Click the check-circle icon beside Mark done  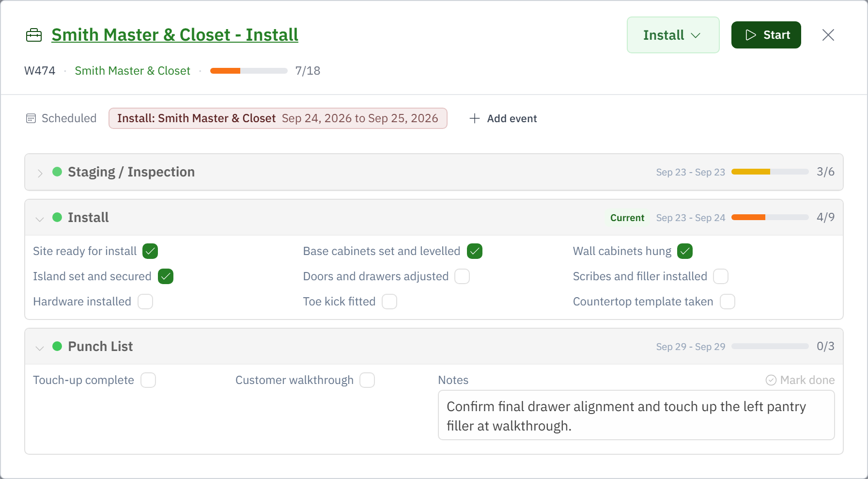tap(771, 380)
